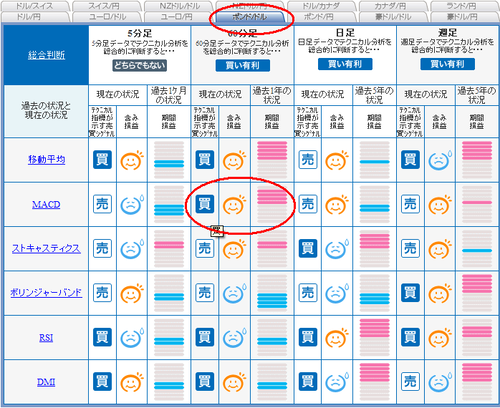Screen dimensions: 500x408
Task: Click the 買い有利 button under 60分足
Action: 243,65
